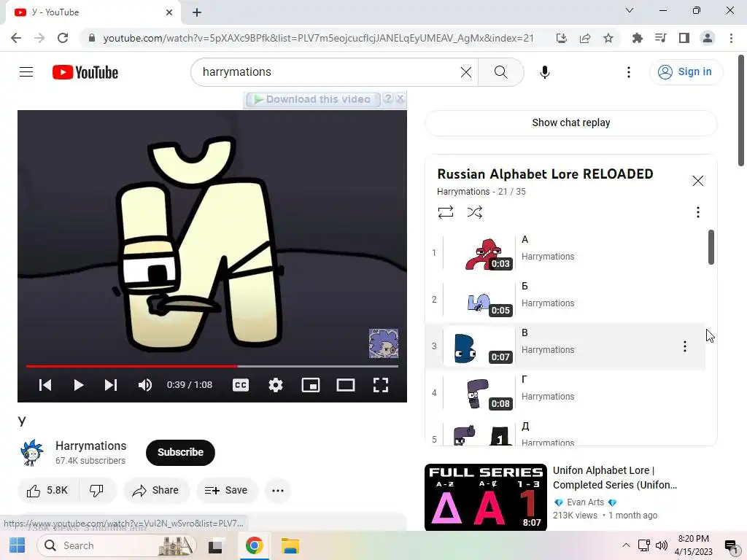Switch to theater mode
The image size is (747, 560).
345,385
